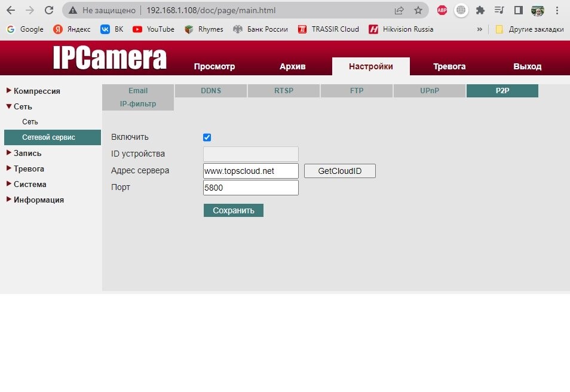This screenshot has width=570, height=392.
Task: Collapse the Сеть sidebar section
Action: (20, 106)
